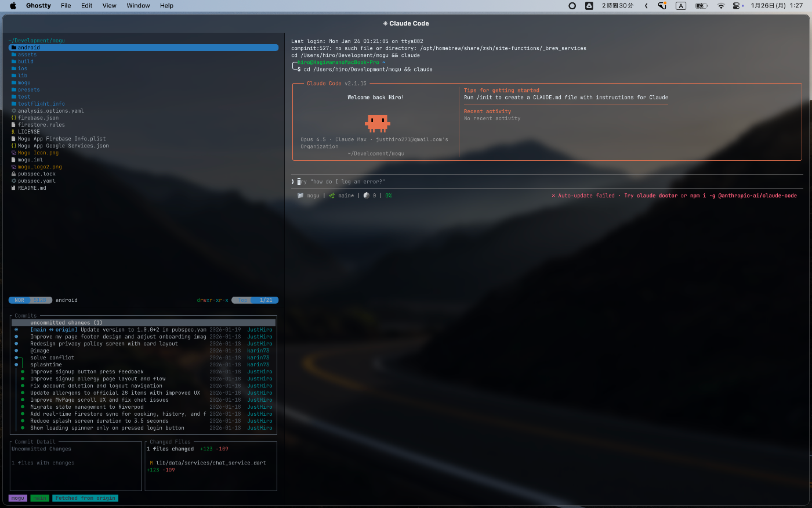This screenshot has height=508, width=812.
Task: Open the File menu
Action: [x=66, y=6]
